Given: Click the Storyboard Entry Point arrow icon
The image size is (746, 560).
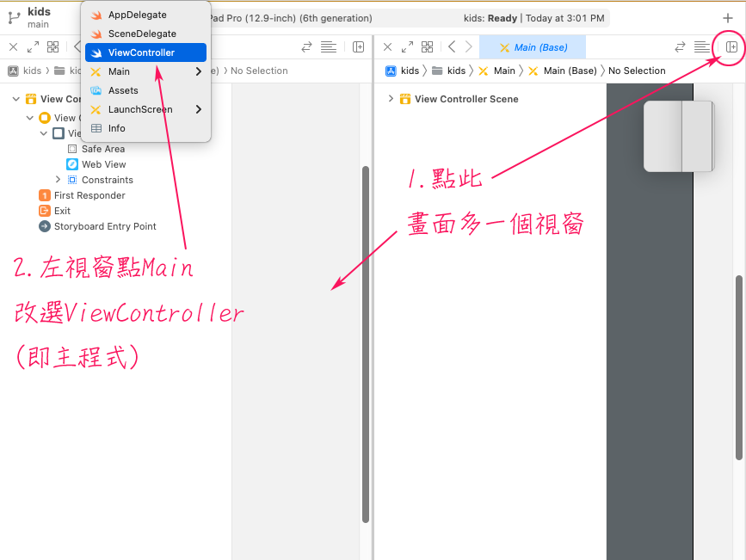Looking at the screenshot, I should pos(44,226).
